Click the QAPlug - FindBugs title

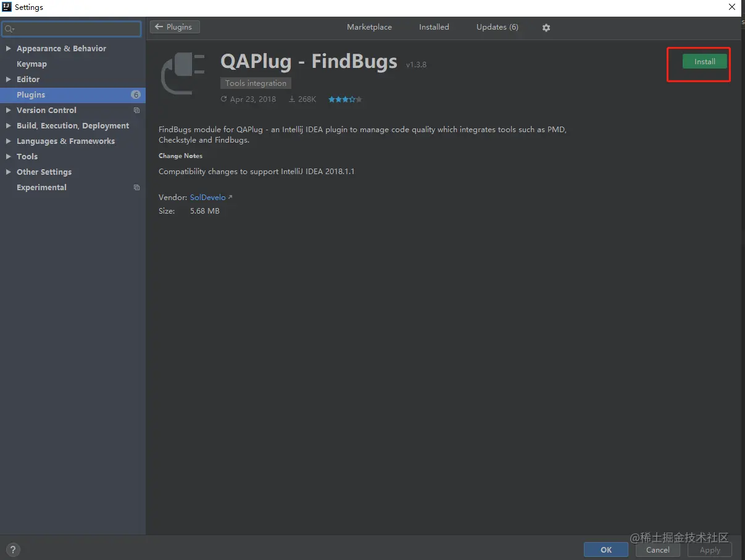coord(309,62)
